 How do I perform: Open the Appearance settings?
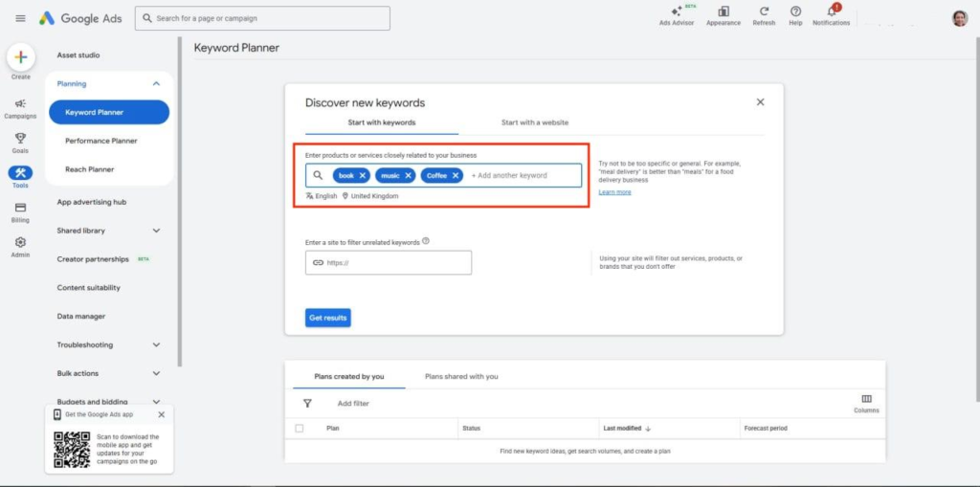coord(724,15)
